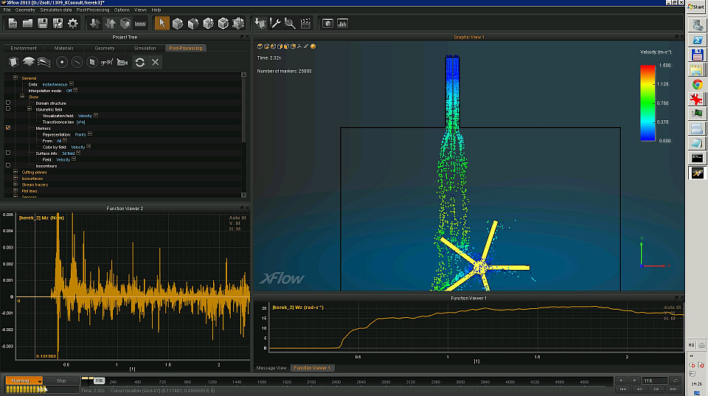Click the timeline frame slider handle
Viewport: 708px width, 396px height.
click(99, 381)
